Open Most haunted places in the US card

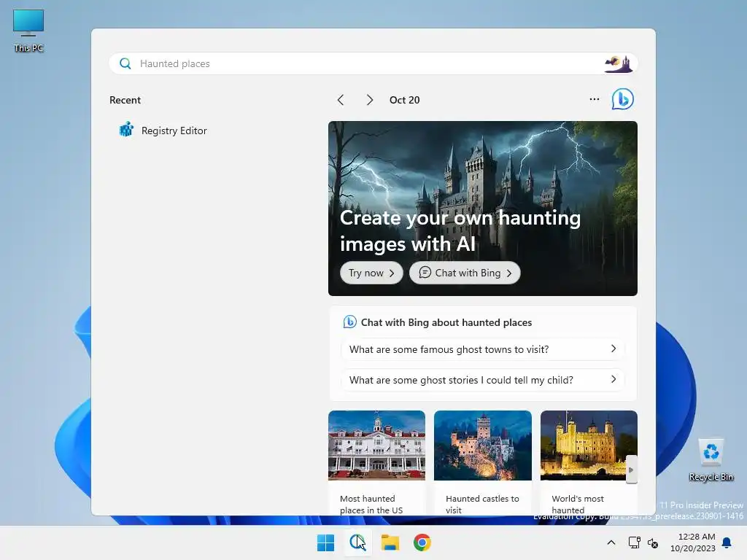(376, 463)
